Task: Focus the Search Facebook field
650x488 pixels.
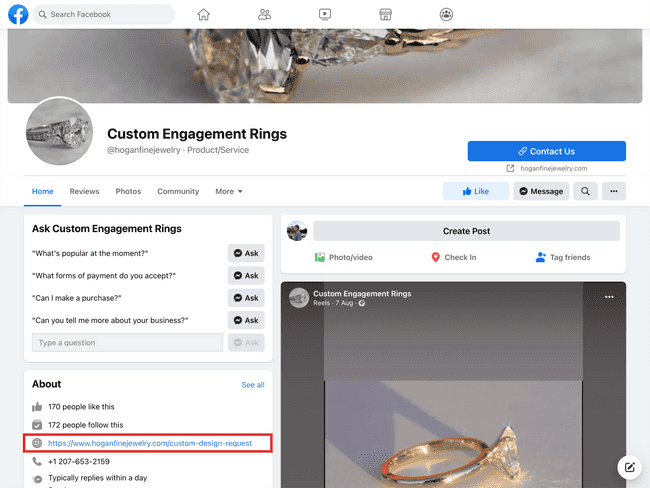Action: click(104, 15)
